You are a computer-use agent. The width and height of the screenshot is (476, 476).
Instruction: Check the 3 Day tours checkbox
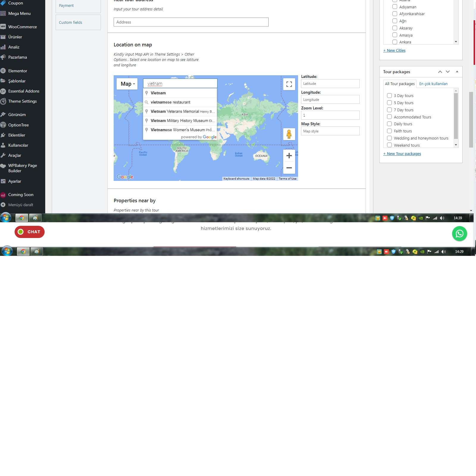point(389,95)
